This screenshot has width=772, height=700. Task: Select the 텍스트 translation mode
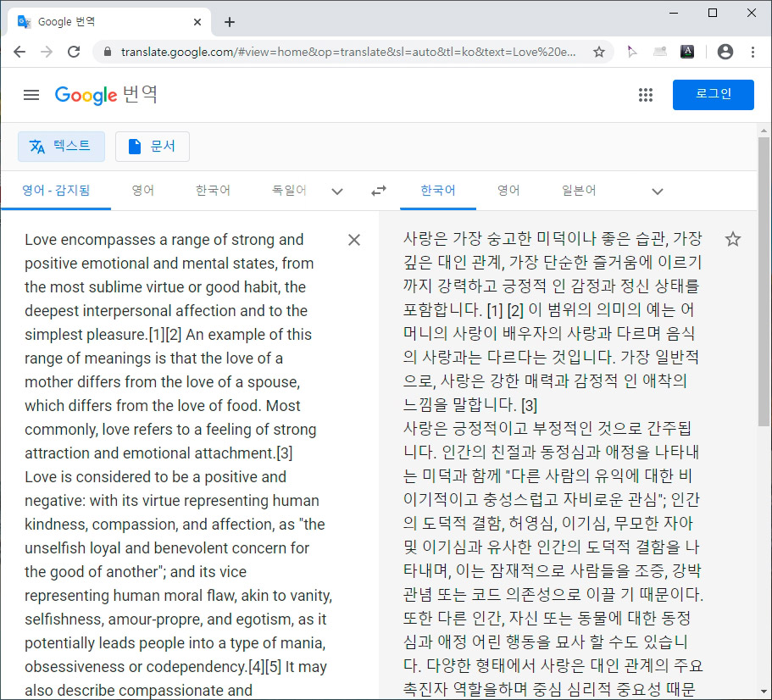click(x=61, y=147)
